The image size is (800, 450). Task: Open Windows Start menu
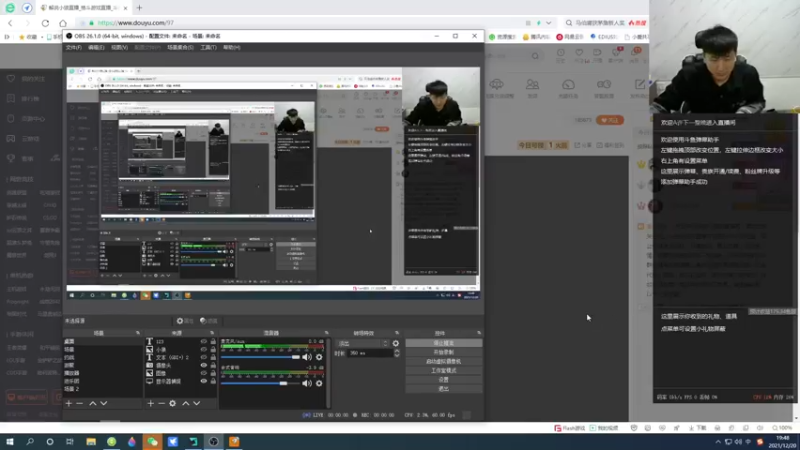10,442
